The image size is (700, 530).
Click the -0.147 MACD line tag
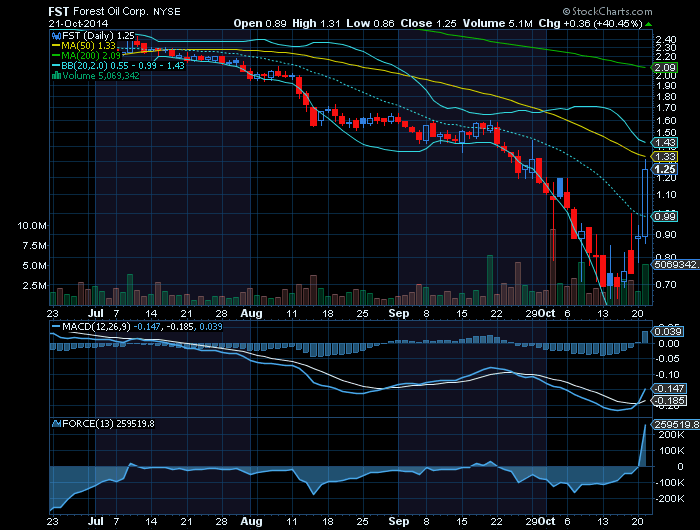point(668,388)
